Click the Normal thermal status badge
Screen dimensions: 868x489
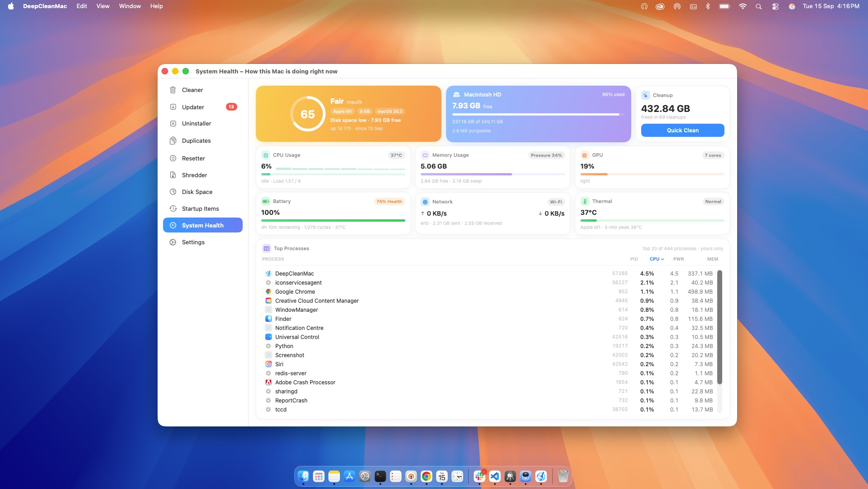tap(713, 202)
